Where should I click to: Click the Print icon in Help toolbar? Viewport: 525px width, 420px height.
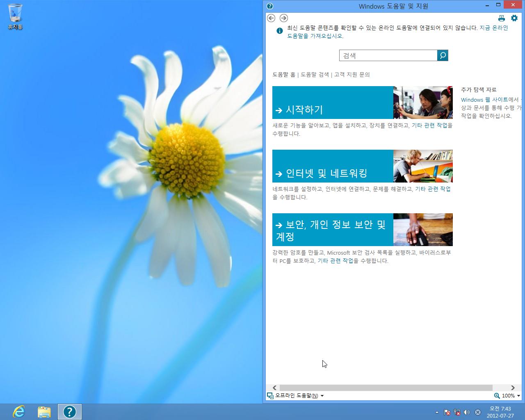(x=501, y=18)
